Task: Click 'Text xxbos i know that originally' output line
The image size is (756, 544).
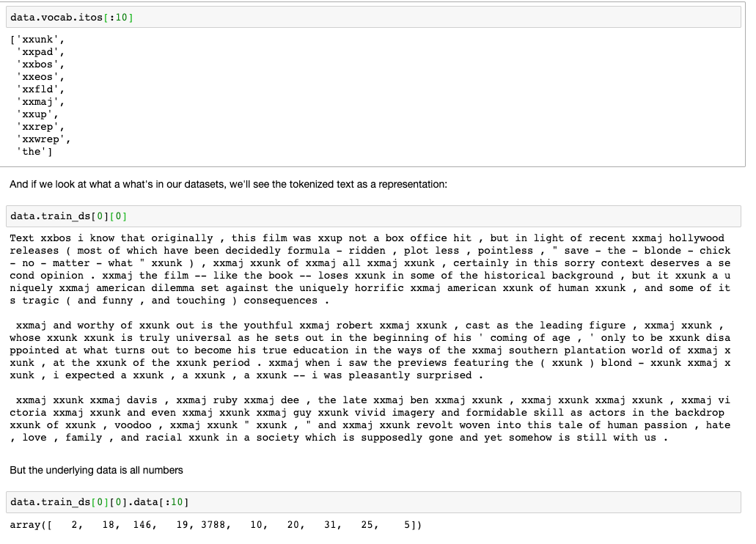Action: pyautogui.click(x=367, y=238)
